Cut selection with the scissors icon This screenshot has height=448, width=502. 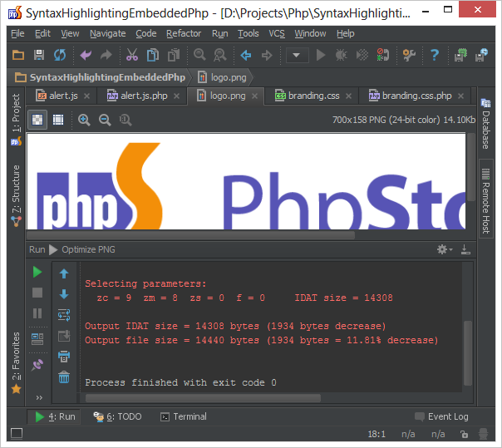(x=132, y=55)
